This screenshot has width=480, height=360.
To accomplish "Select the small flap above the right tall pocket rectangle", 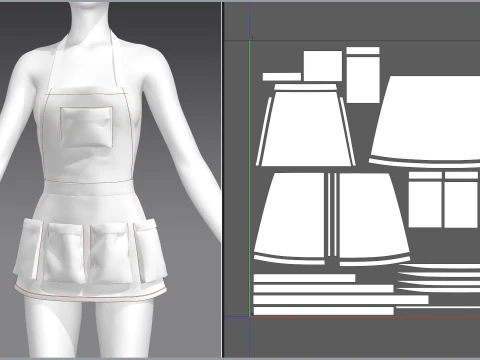I will pos(461,175).
